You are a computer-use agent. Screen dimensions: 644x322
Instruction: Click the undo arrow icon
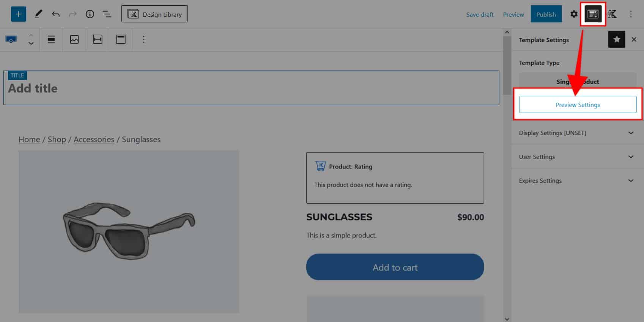tap(56, 14)
